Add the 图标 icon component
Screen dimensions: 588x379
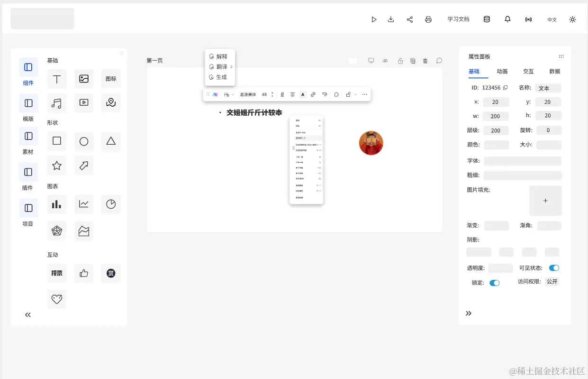pyautogui.click(x=111, y=79)
